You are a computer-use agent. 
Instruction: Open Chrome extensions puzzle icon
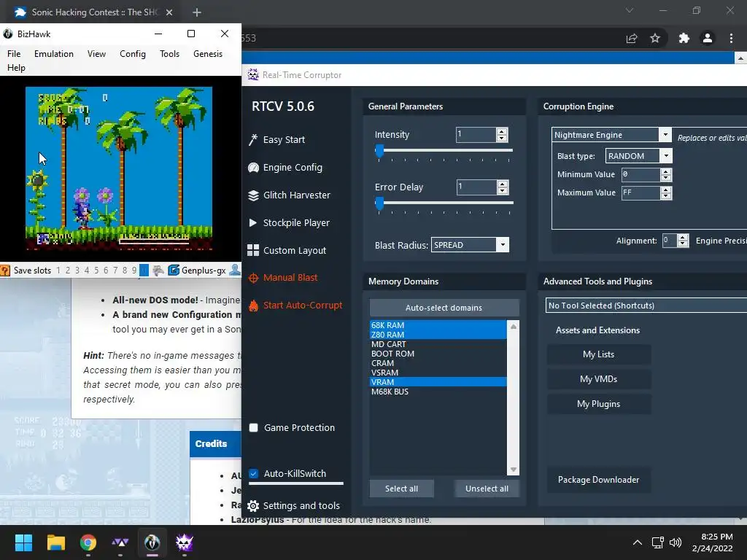(x=684, y=38)
